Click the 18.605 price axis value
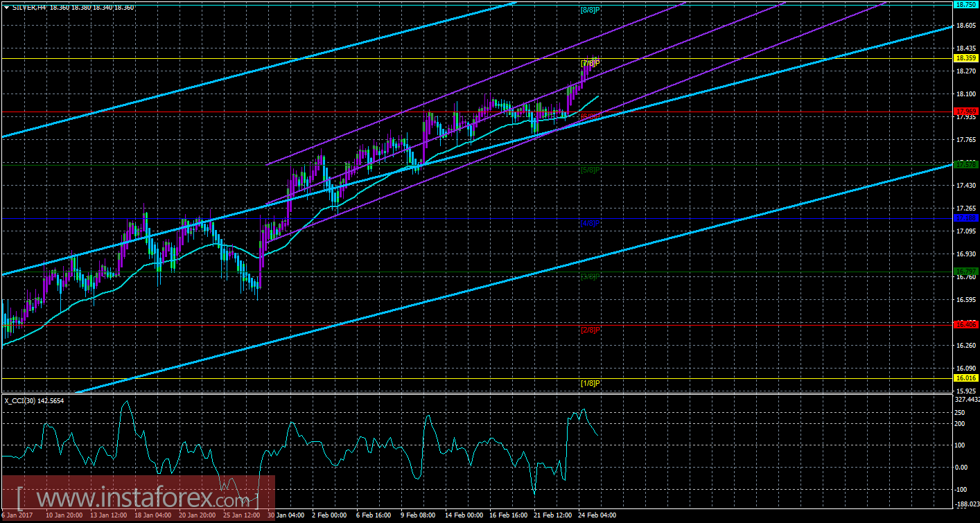The height and width of the screenshot is (523, 980). pos(965,26)
